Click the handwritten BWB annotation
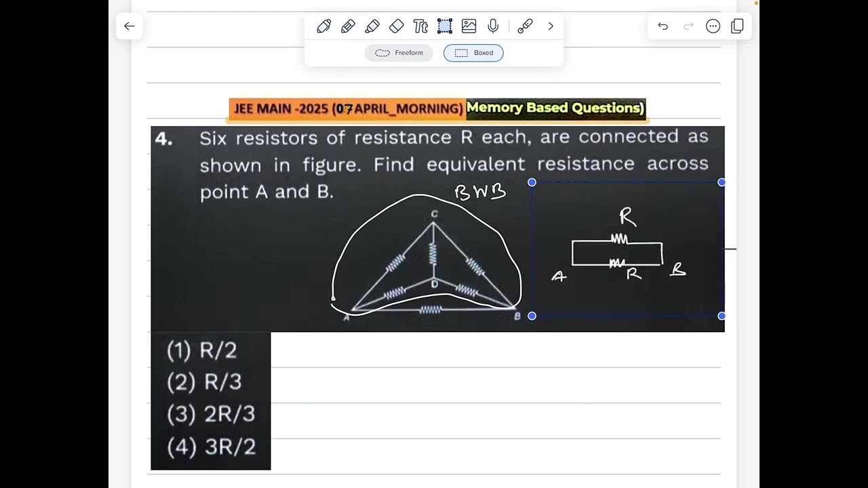 pyautogui.click(x=480, y=193)
